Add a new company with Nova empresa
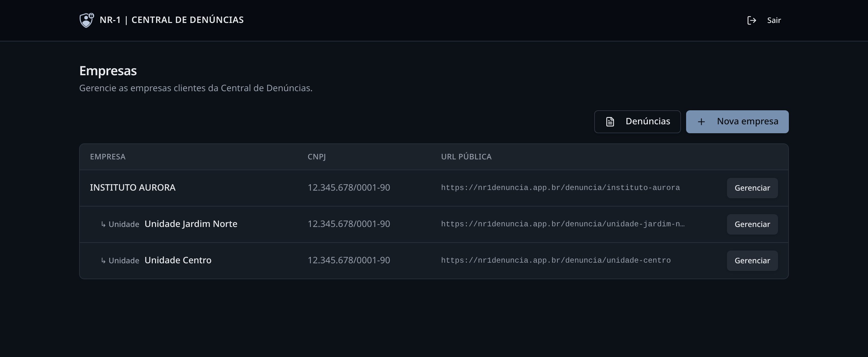 click(x=737, y=122)
